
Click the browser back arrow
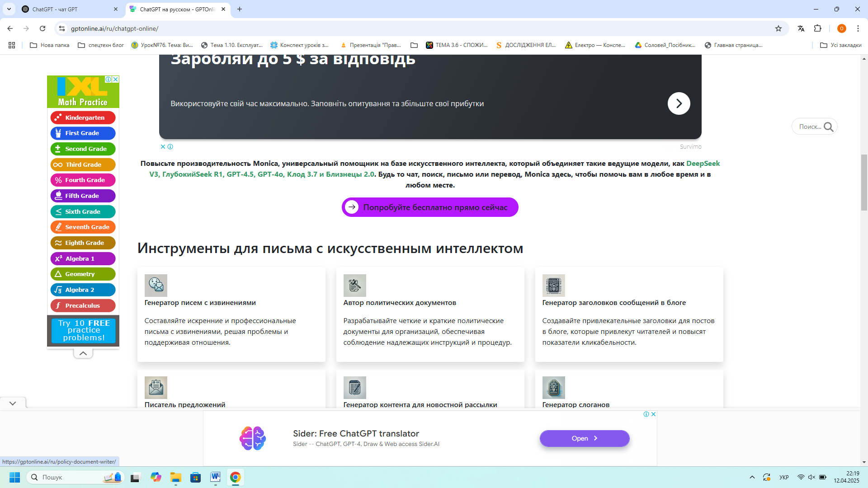(10, 28)
